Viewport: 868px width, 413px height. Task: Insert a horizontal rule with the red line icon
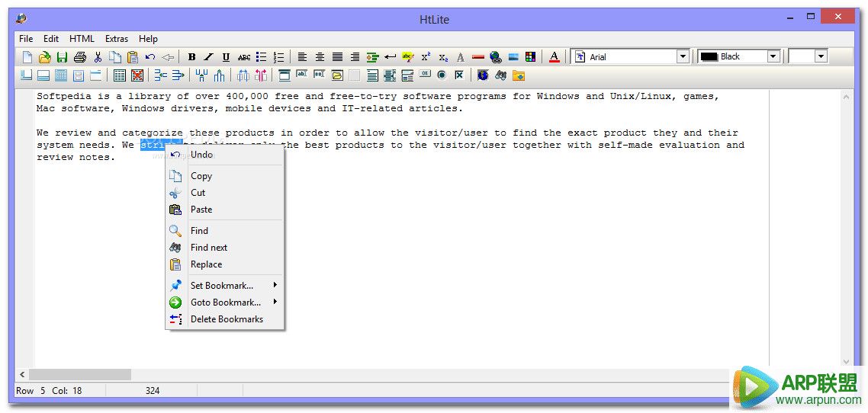pos(478,57)
